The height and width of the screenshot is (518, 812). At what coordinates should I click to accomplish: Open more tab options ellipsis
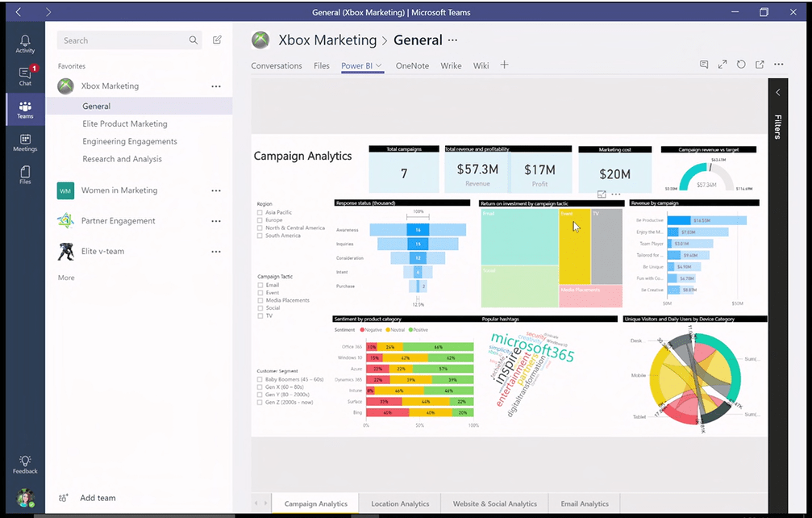click(x=779, y=65)
